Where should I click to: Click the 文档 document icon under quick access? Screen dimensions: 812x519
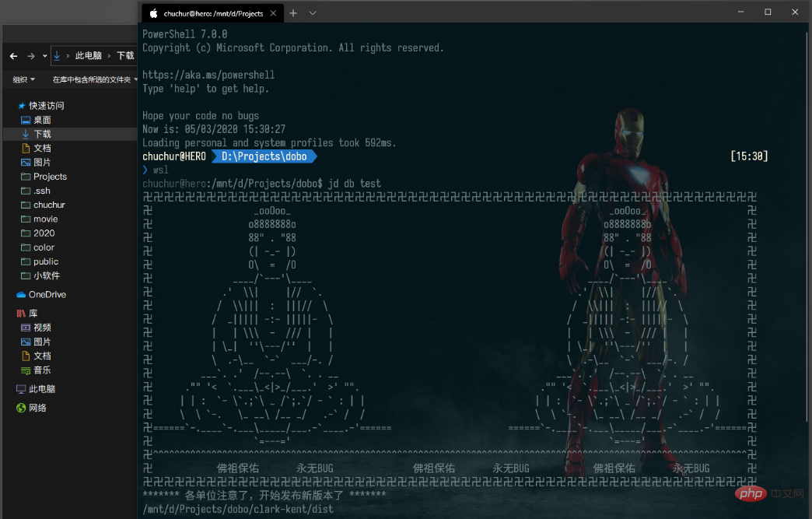(26, 148)
